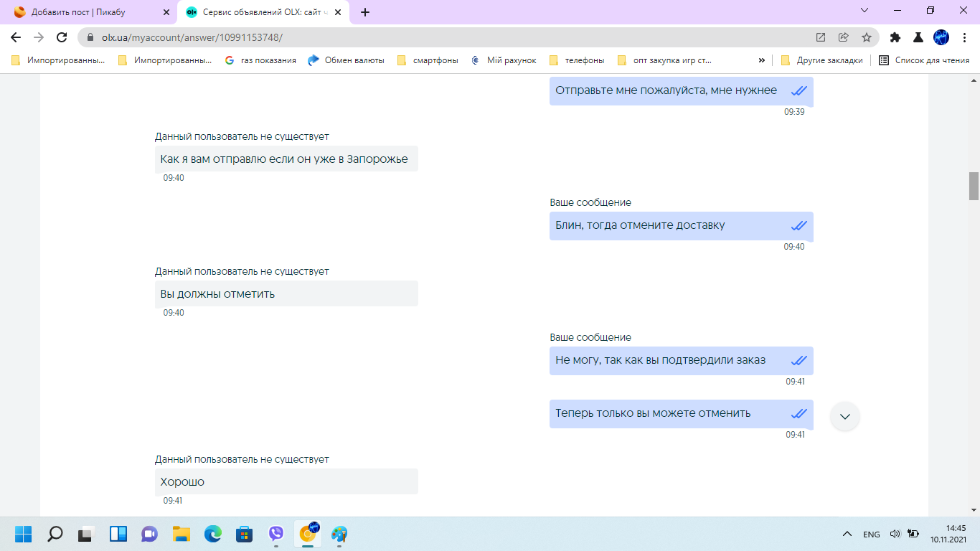Viewport: 980px width, 551px height.
Task: Open Task View on the taskbar
Action: [x=87, y=534]
